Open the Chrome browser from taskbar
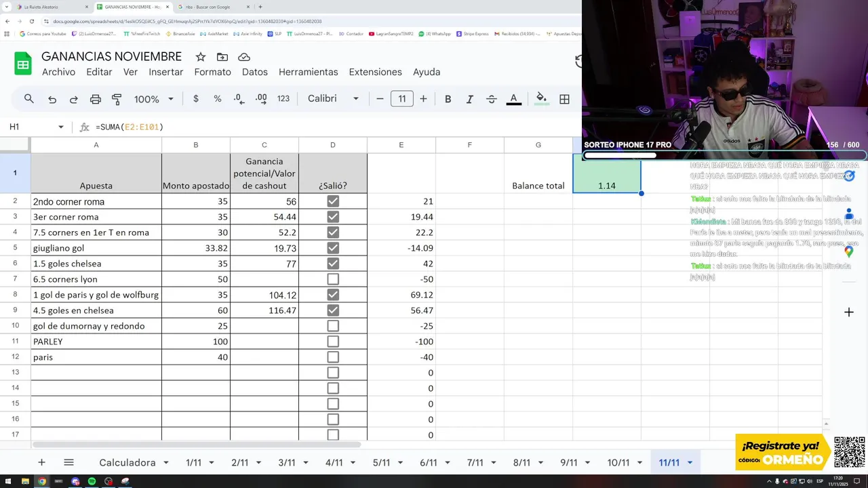Viewport: 868px width, 488px height. click(x=42, y=481)
